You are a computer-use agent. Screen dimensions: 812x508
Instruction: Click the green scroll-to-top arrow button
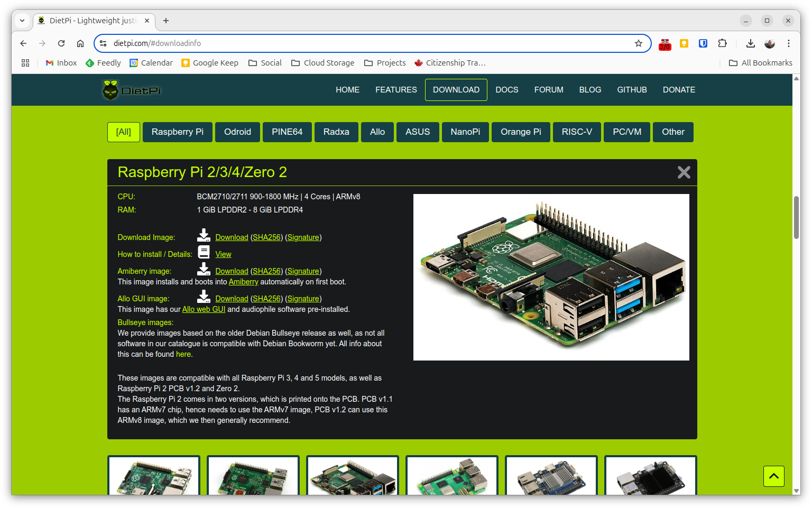coord(773,476)
